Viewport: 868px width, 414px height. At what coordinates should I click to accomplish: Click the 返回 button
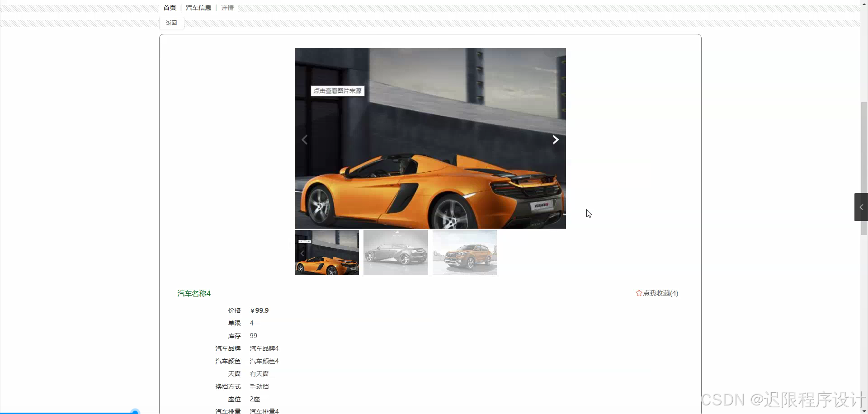pyautogui.click(x=171, y=23)
